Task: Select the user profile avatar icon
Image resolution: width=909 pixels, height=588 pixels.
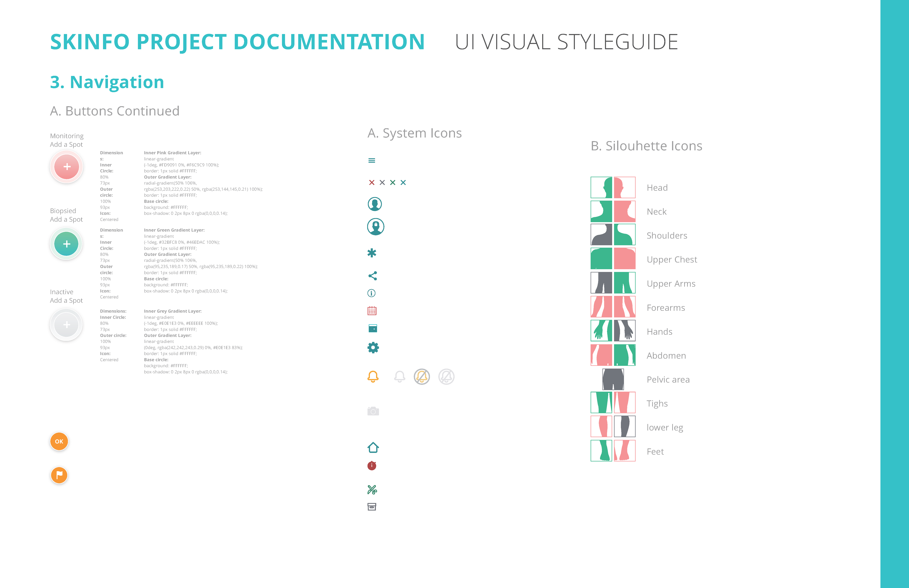Action: pyautogui.click(x=375, y=204)
